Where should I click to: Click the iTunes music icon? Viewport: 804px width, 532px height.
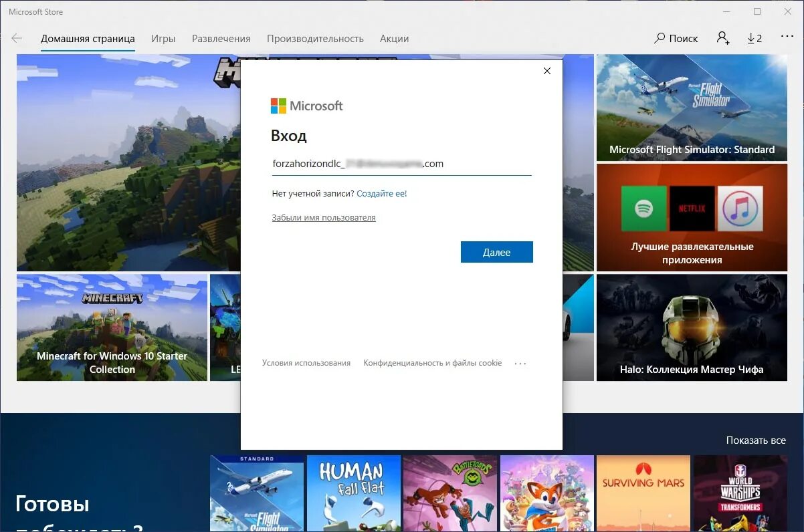740,209
